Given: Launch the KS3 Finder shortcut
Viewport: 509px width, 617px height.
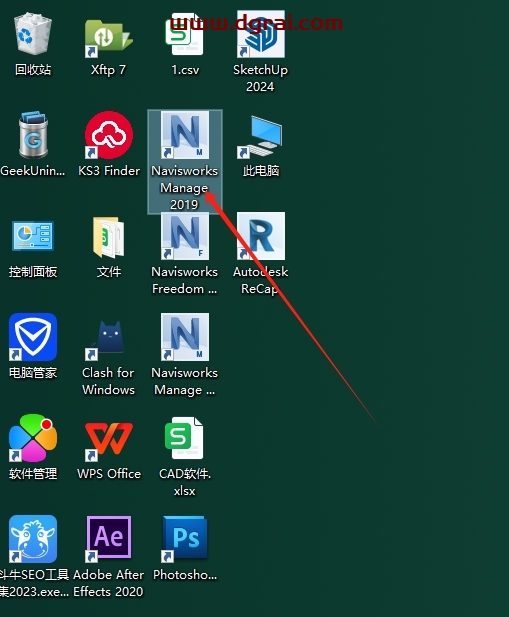Looking at the screenshot, I should click(x=109, y=135).
